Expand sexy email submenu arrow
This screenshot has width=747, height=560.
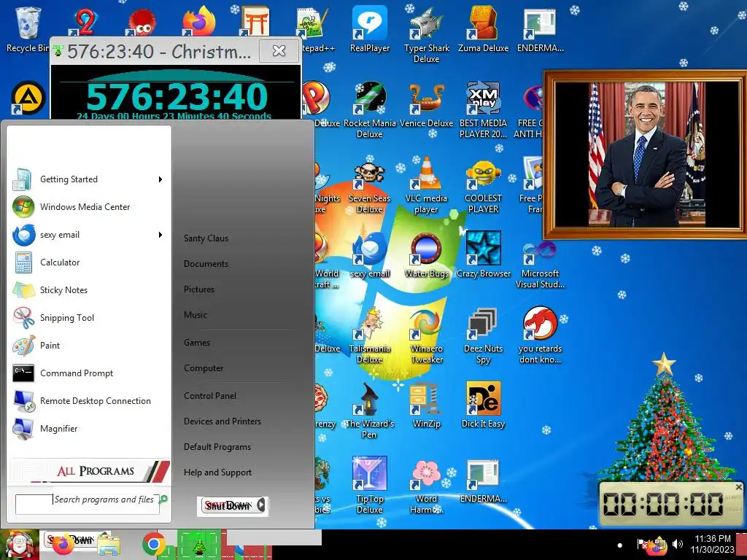160,235
